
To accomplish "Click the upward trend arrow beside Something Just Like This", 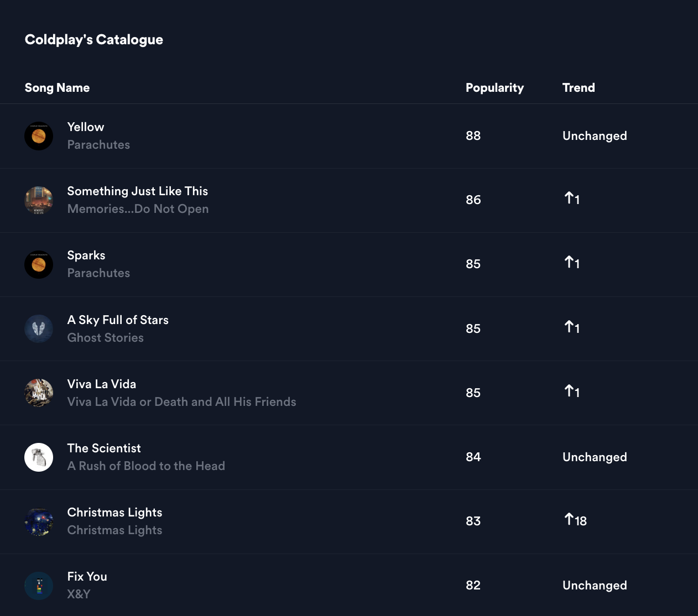I will tap(571, 200).
